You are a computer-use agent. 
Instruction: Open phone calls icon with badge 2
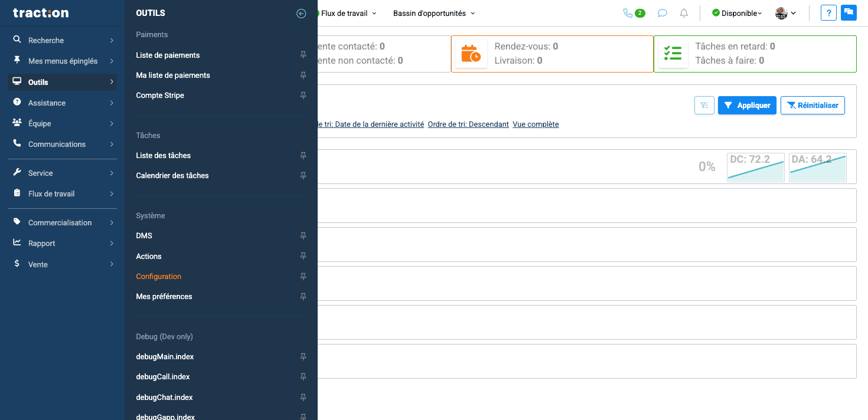[x=634, y=13]
